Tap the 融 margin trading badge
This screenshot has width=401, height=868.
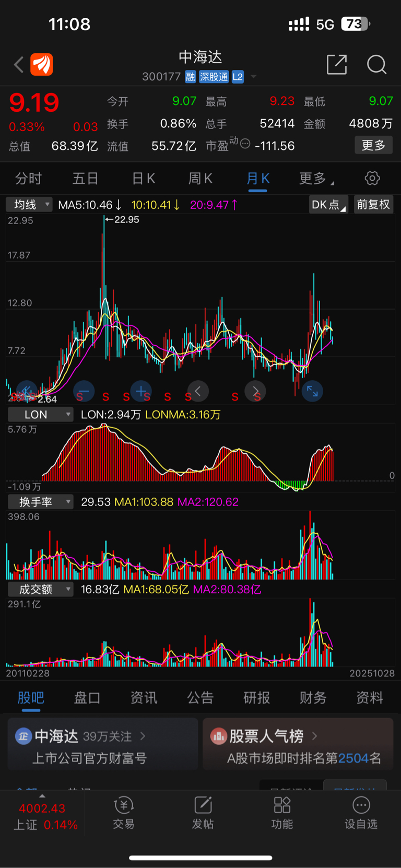coord(190,77)
